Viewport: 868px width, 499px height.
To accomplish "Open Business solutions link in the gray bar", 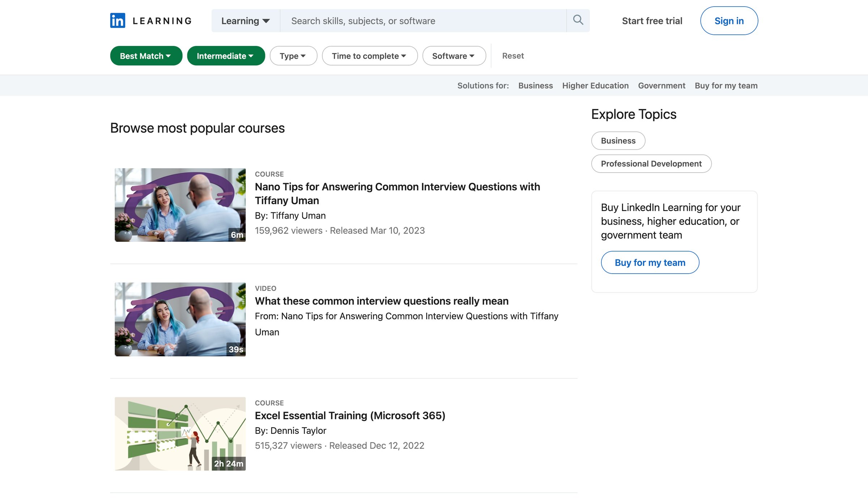I will coord(535,85).
